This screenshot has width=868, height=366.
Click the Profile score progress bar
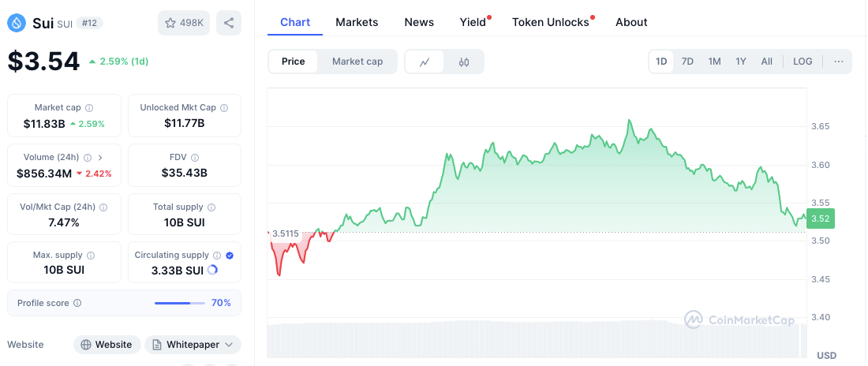tap(178, 303)
